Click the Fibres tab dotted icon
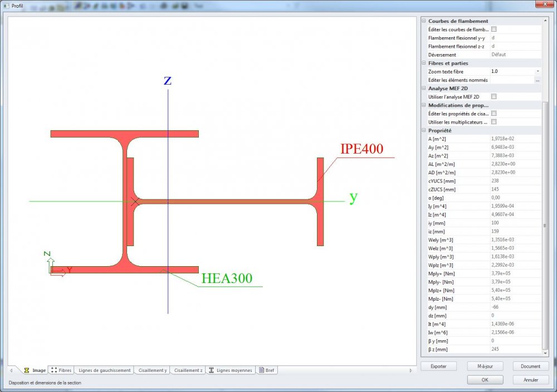This screenshot has width=557, height=392. click(x=54, y=370)
